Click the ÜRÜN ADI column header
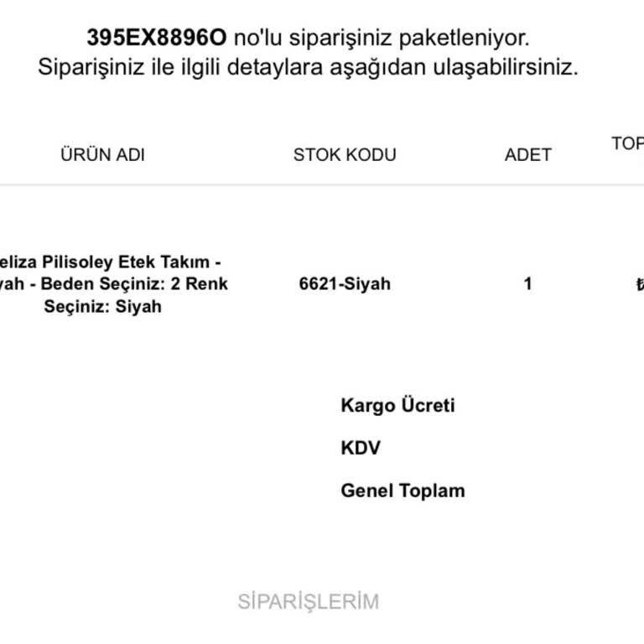This screenshot has height=644, width=644. point(102,154)
